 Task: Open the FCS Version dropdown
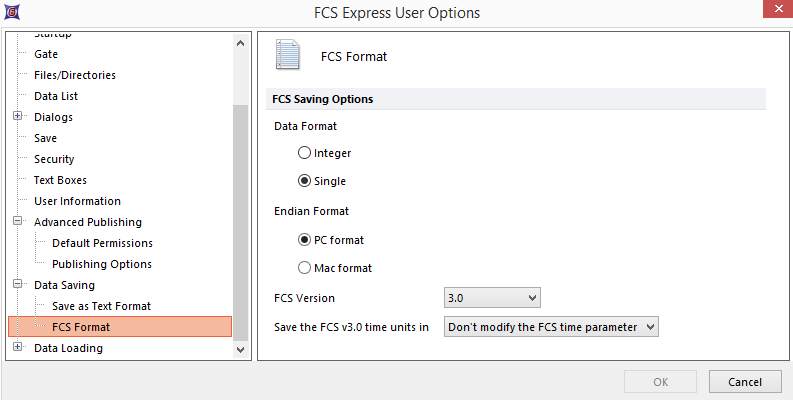(492, 298)
